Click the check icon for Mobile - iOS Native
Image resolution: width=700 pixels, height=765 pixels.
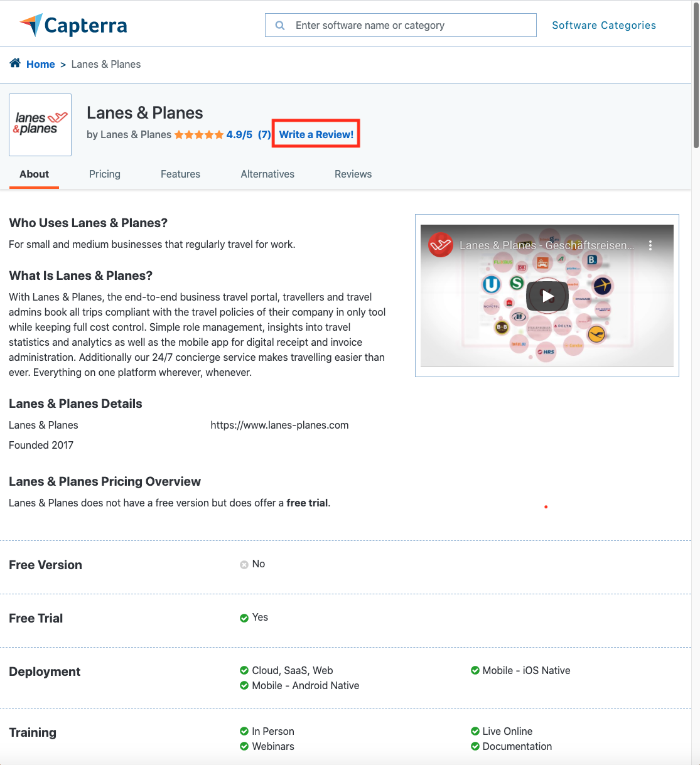[475, 671]
